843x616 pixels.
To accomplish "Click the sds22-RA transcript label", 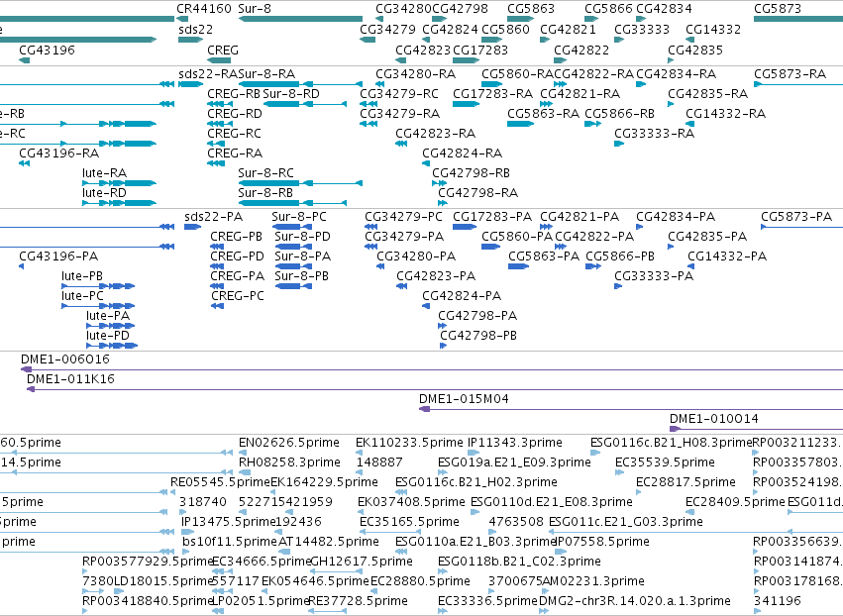I will pos(208,73).
